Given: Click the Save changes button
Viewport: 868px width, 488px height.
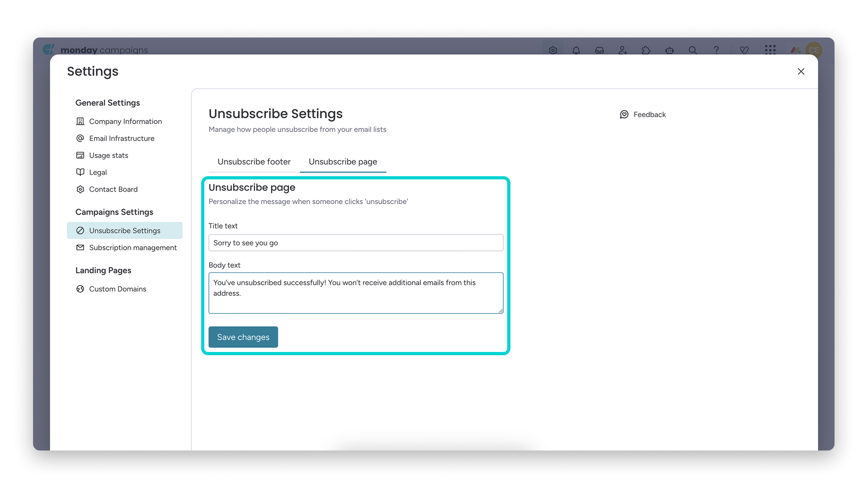Looking at the screenshot, I should click(x=243, y=337).
